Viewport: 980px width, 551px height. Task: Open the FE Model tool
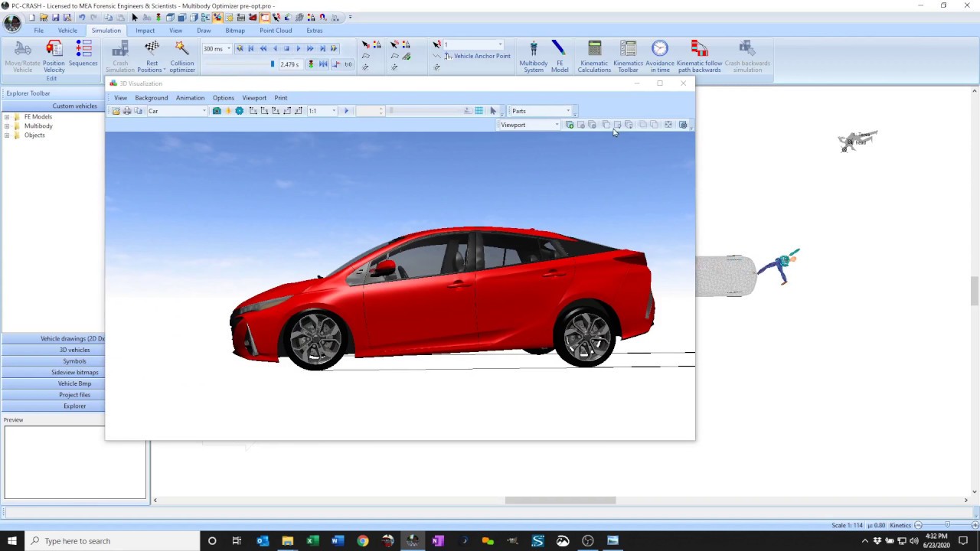(560, 57)
